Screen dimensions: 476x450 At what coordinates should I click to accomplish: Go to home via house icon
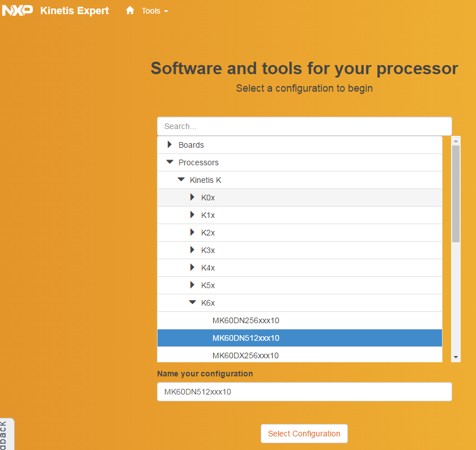click(x=130, y=11)
